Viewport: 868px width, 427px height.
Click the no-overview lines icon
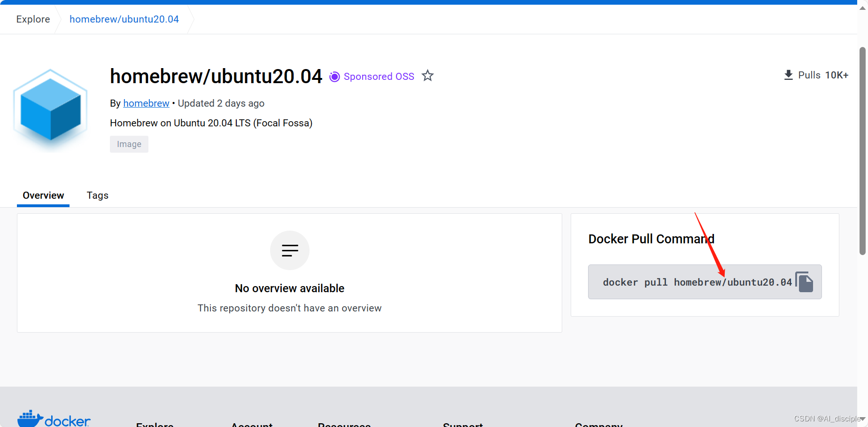pos(290,250)
